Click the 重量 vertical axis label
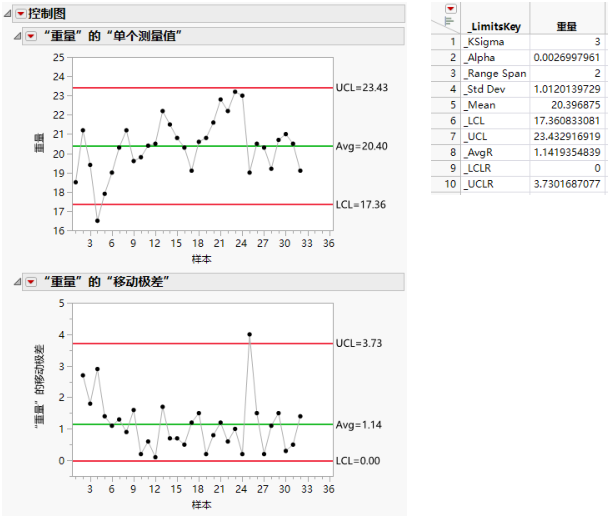 coord(40,143)
